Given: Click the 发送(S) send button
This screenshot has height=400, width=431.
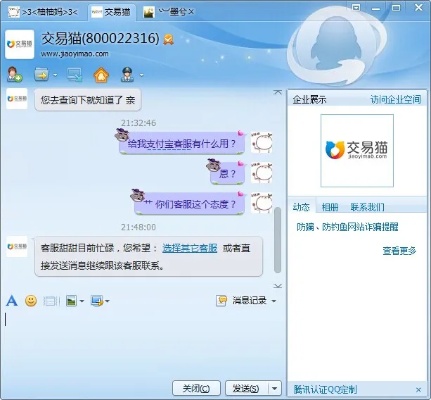Looking at the screenshot, I should pyautogui.click(x=246, y=388).
